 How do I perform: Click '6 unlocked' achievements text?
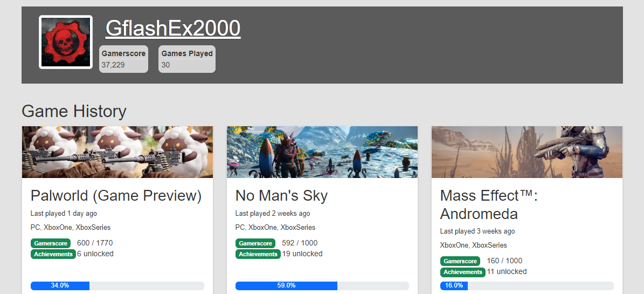click(95, 254)
